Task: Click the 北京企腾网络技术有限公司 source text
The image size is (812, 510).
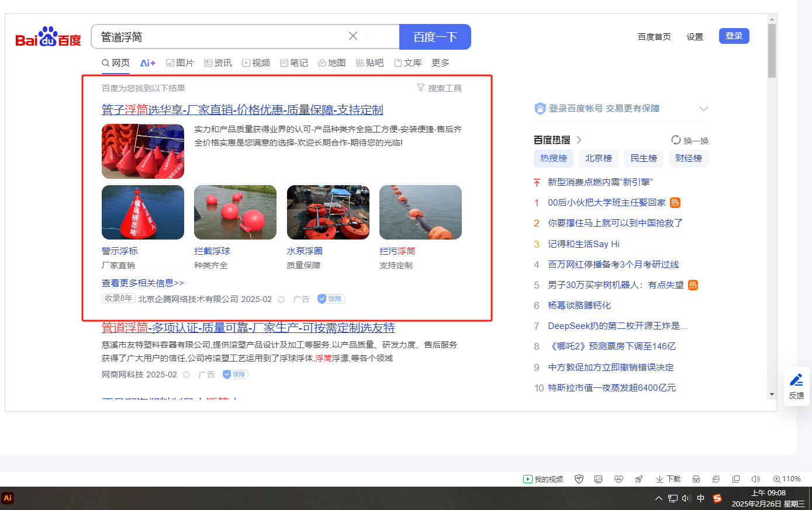Action: click(x=188, y=299)
